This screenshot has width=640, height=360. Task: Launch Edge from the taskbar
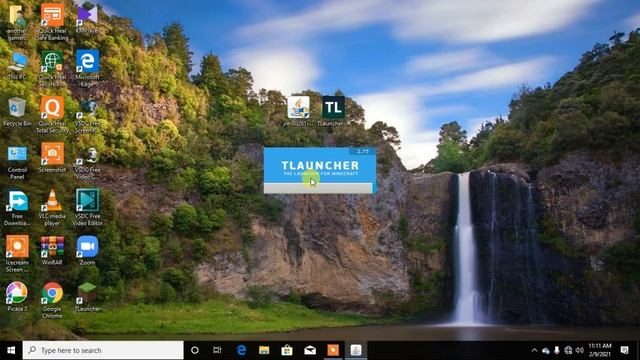pos(241,350)
